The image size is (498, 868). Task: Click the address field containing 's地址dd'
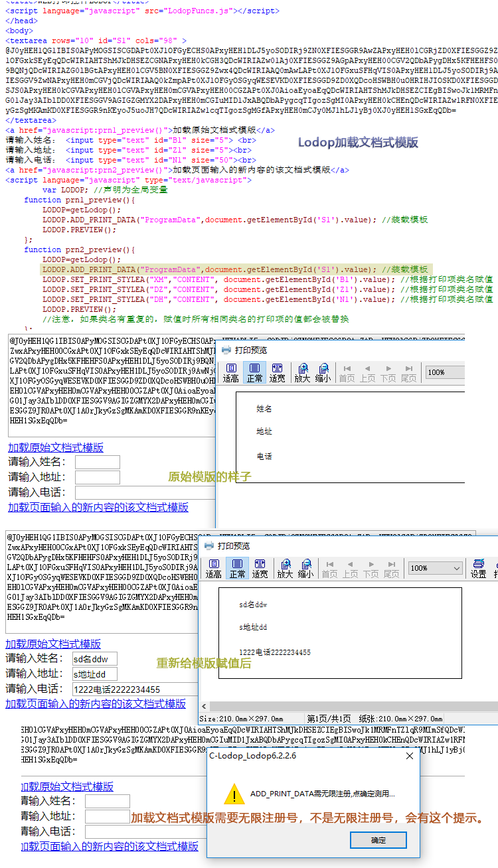pyautogui.click(x=94, y=674)
